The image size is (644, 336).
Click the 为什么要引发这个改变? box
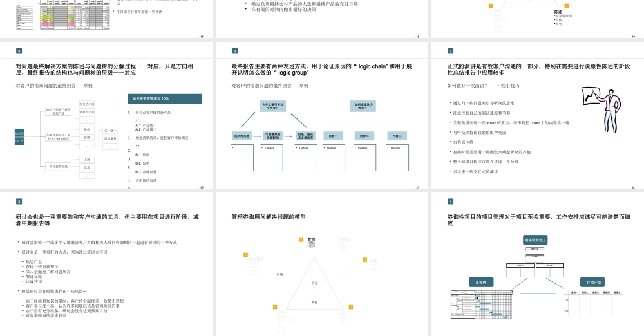point(272,106)
